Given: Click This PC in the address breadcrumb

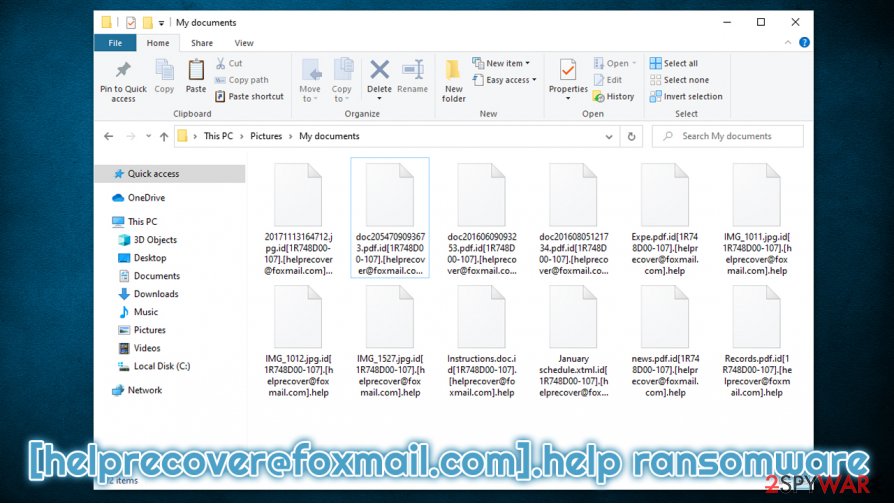Looking at the screenshot, I should 218,136.
